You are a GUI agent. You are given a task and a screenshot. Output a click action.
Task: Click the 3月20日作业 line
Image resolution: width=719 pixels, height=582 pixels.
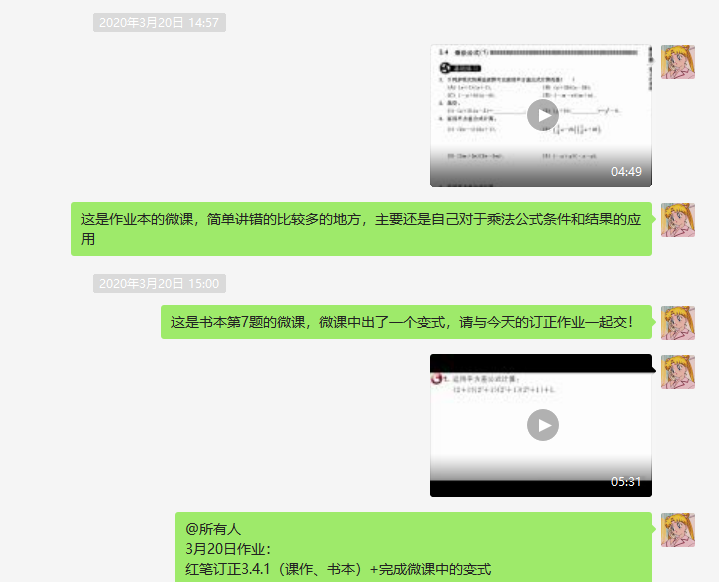point(228,549)
